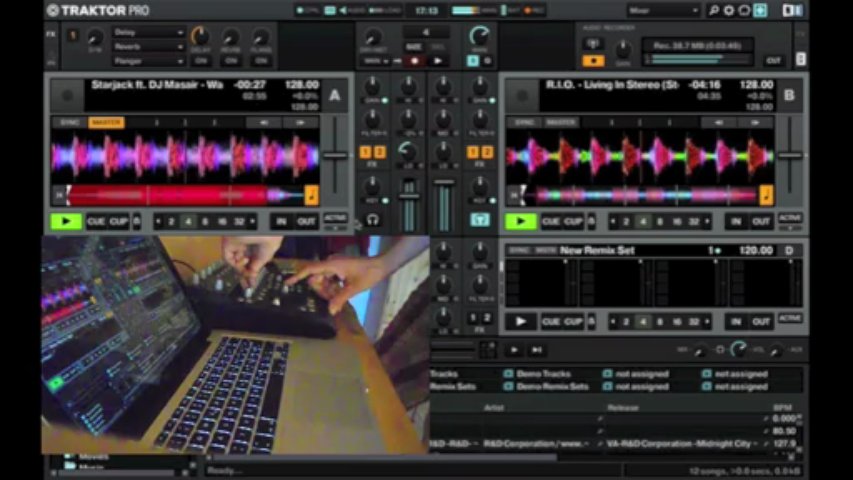Play Deck A with the green play button

point(66,221)
